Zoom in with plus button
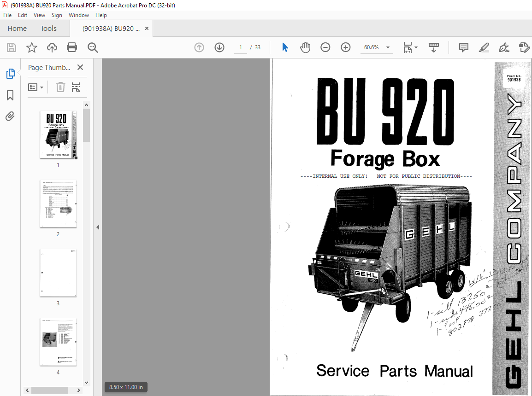532x396 pixels. [x=346, y=47]
